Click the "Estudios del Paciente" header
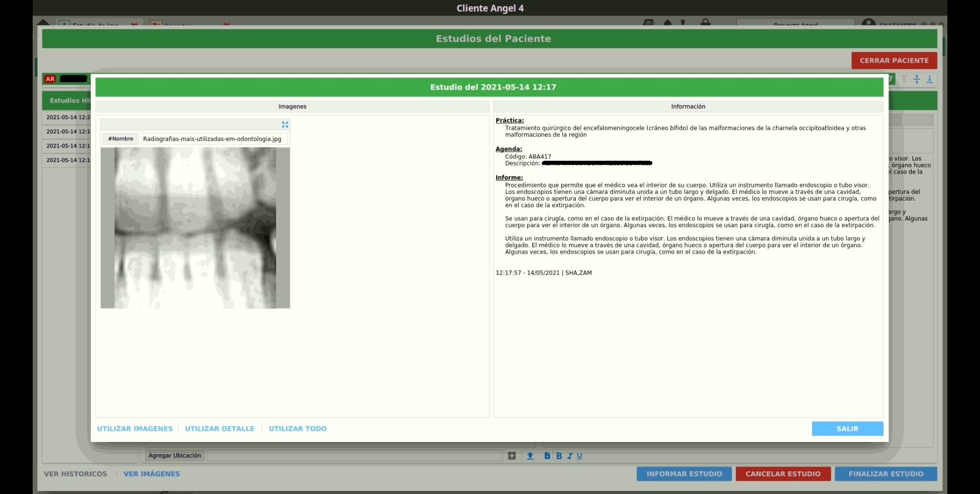 [490, 39]
